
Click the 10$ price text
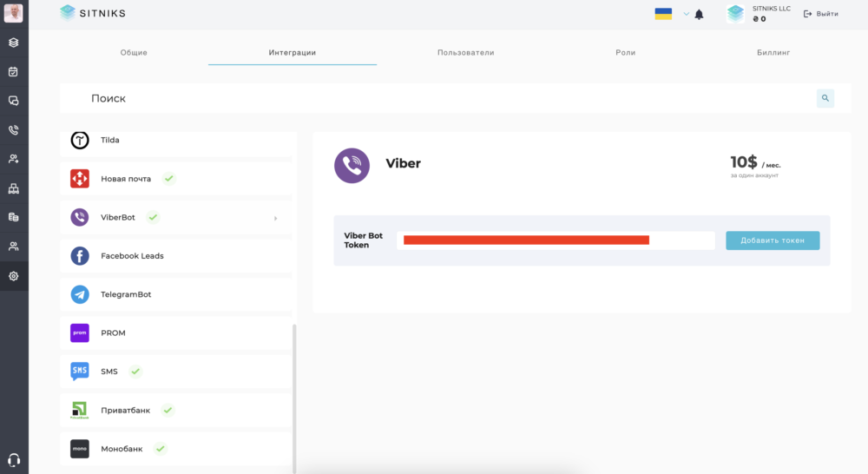(x=744, y=161)
